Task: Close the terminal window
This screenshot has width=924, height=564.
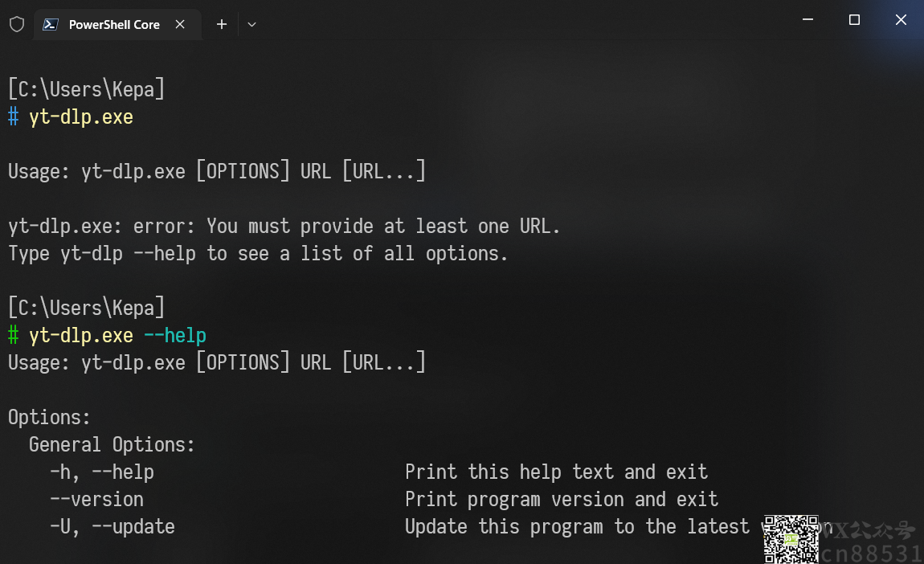Action: click(x=901, y=19)
